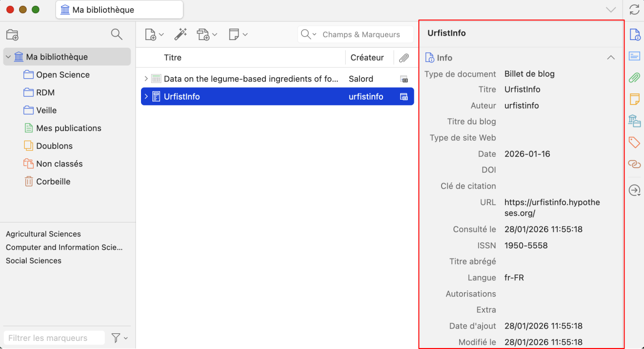Open the search options magnifier dropdown

click(x=315, y=34)
